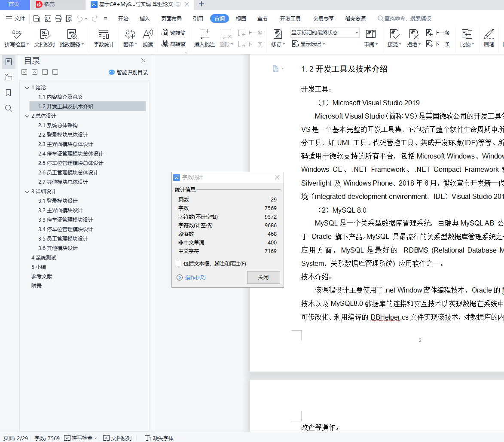This screenshot has height=442, width=504.
Task: Jump to 下一条 next revision in ribbon right
Action: 438,44
